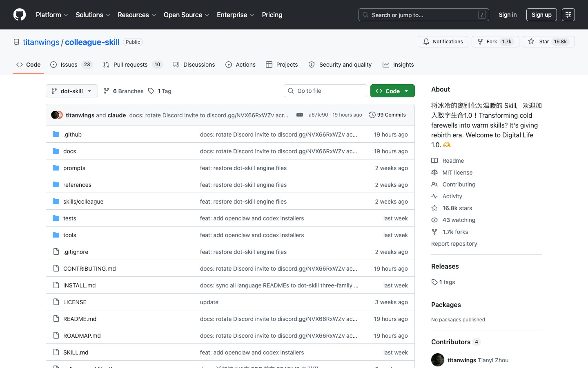Click the GitHub logo icon
588x368 pixels.
coord(20,15)
